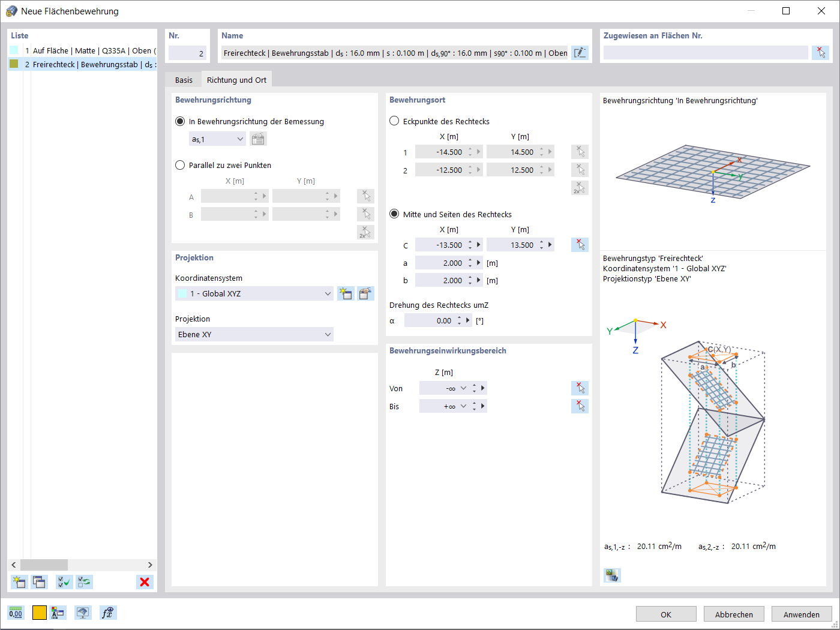This screenshot has width=840, height=630.
Task: Click the copy list item icon below Liste
Action: (x=40, y=581)
